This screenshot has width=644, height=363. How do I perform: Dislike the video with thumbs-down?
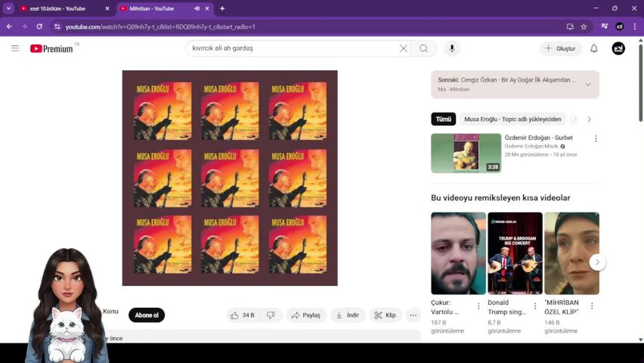tap(271, 315)
